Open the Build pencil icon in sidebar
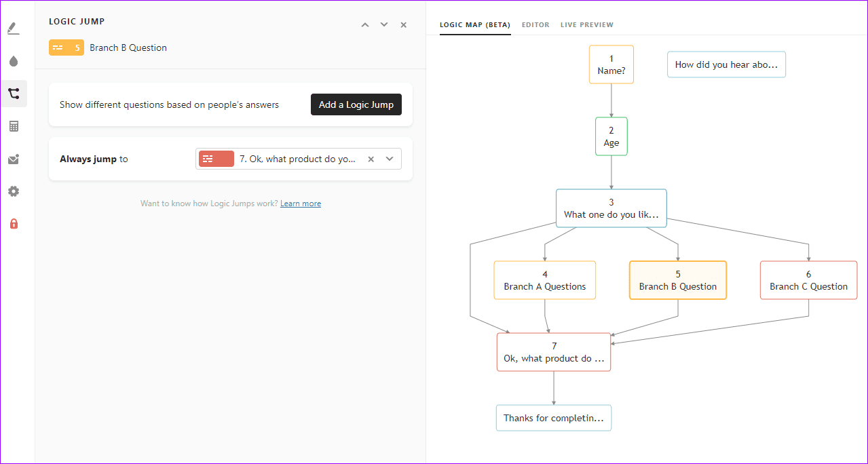The height and width of the screenshot is (464, 868). coord(14,28)
